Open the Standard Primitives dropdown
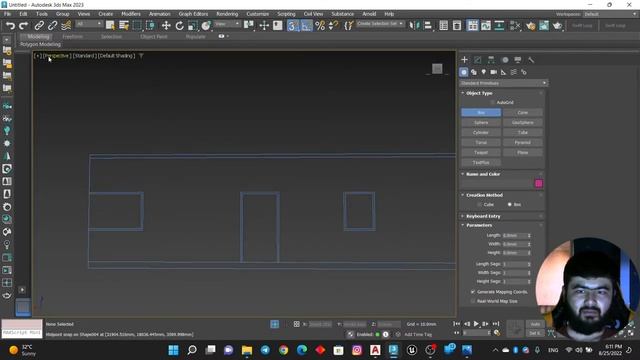The image size is (640, 360). (x=503, y=83)
